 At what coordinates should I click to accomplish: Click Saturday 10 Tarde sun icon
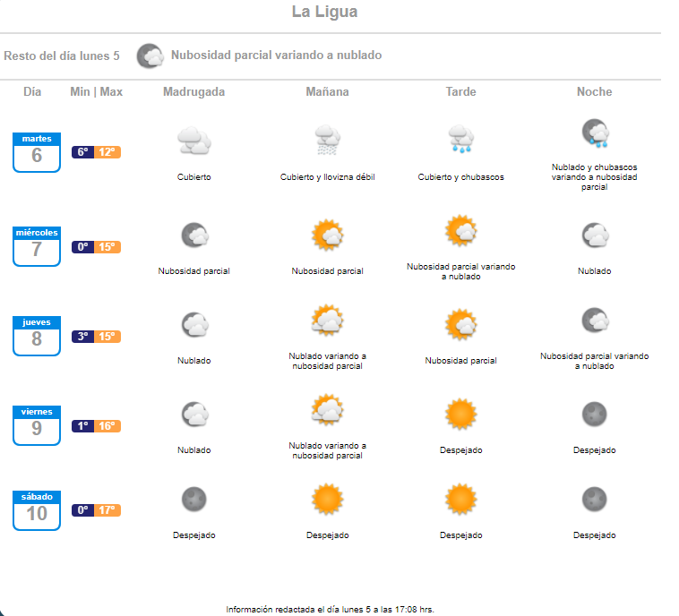tap(461, 499)
